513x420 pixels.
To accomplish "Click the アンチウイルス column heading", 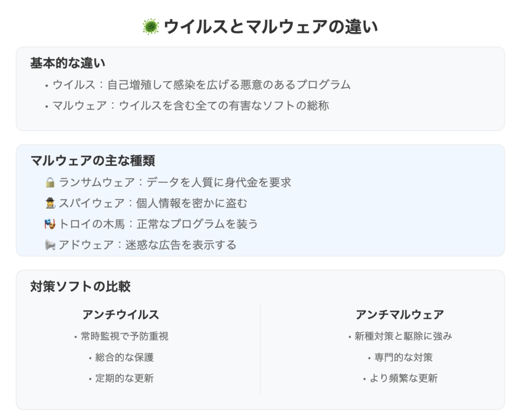I will pyautogui.click(x=121, y=314).
